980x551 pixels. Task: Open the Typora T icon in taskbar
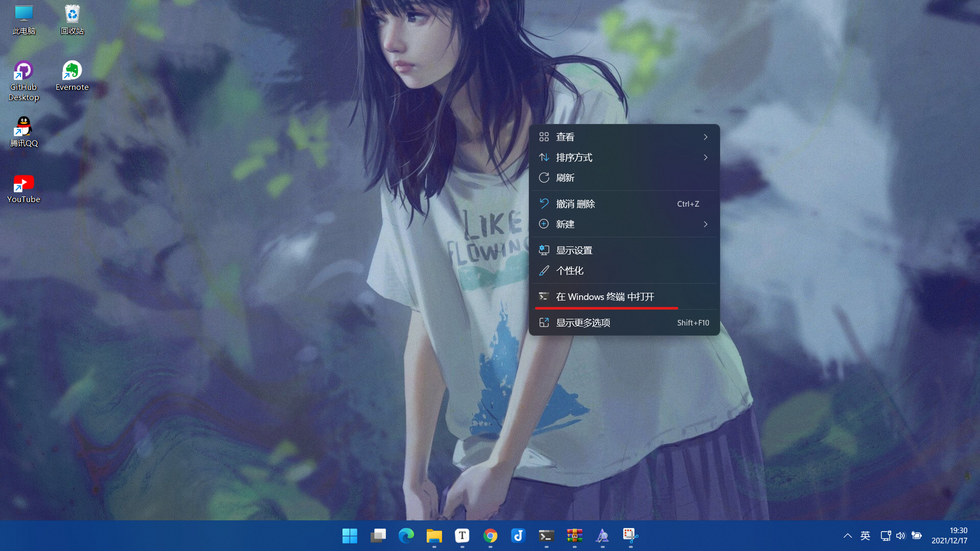(462, 536)
